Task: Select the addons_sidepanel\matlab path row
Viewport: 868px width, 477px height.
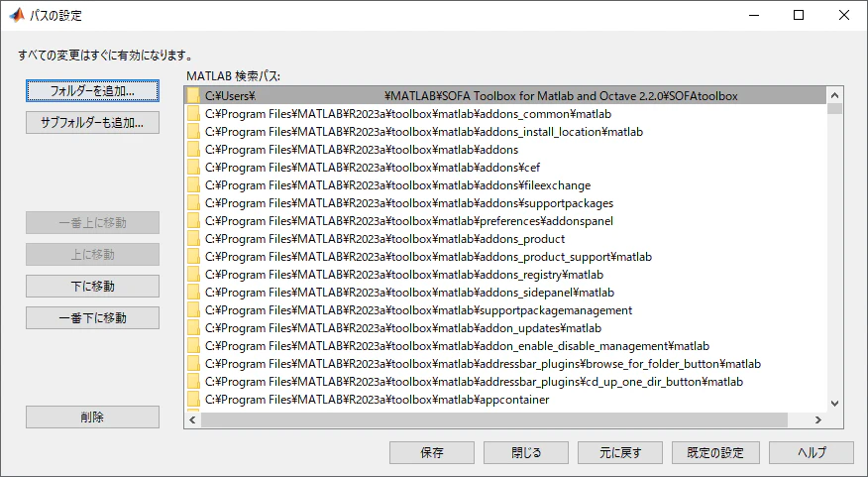Action: 505,293
